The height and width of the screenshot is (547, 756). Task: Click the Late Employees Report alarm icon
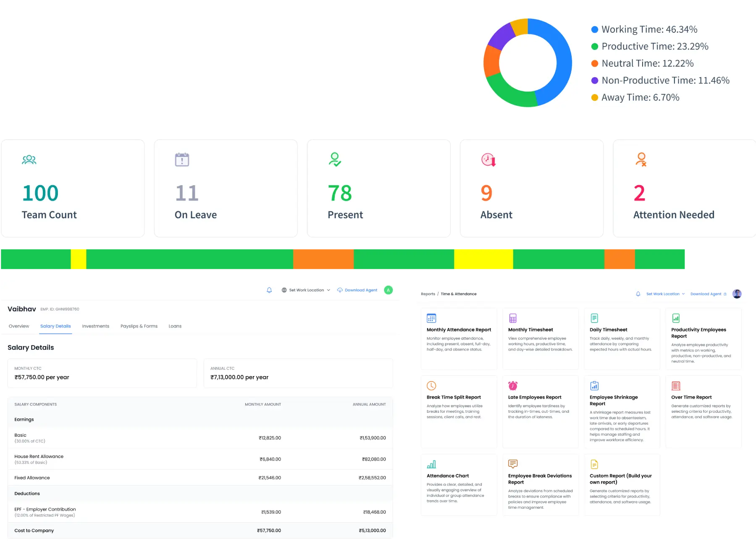coord(513,385)
